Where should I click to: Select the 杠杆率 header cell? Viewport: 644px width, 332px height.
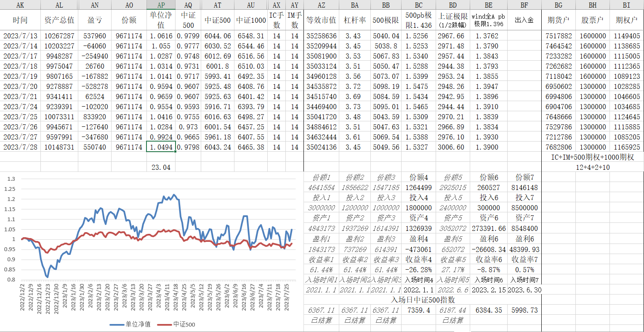pyautogui.click(x=354, y=20)
